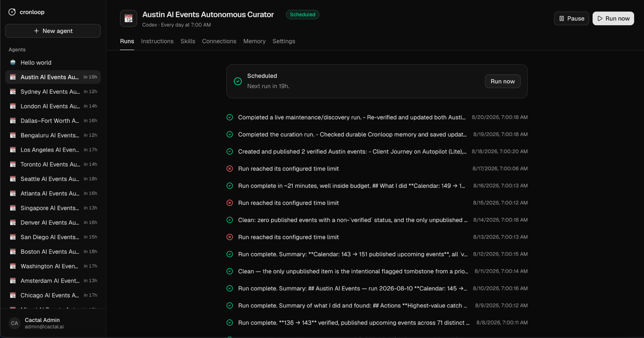Click the CA user avatar
This screenshot has height=338, width=644.
point(14,323)
